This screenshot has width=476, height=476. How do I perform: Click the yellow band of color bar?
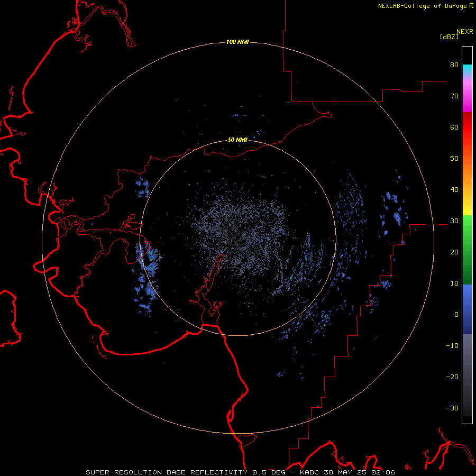click(x=467, y=209)
